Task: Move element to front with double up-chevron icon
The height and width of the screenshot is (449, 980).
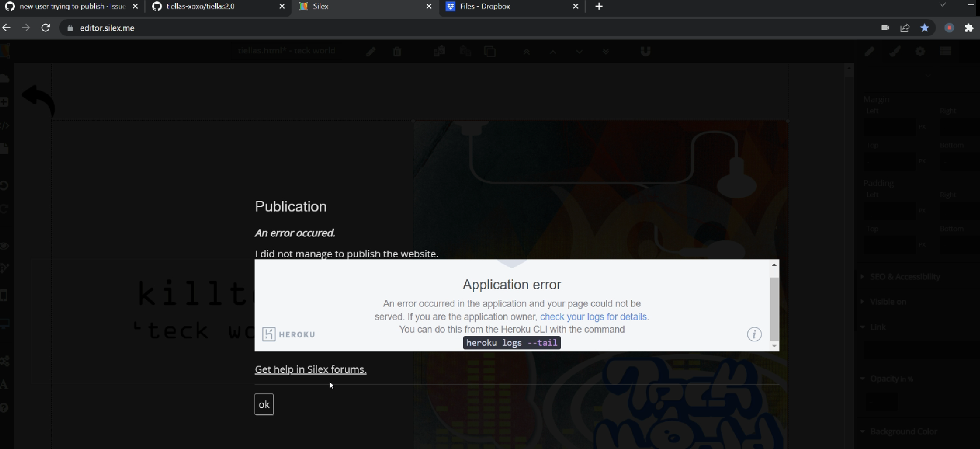Action: (x=526, y=51)
